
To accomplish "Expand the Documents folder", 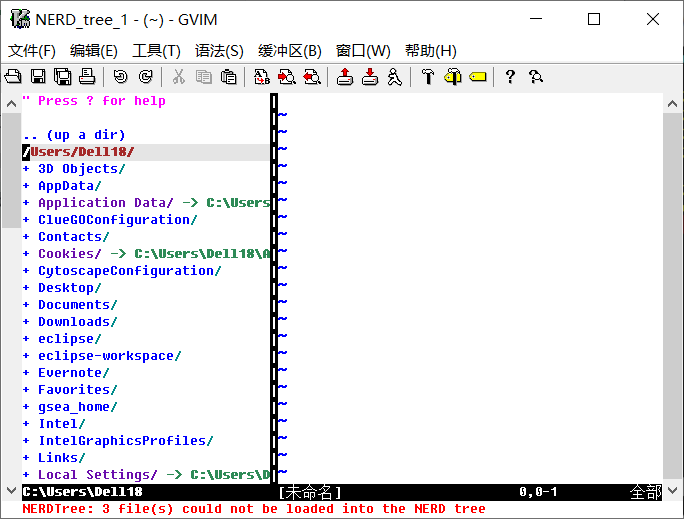I will point(26,305).
